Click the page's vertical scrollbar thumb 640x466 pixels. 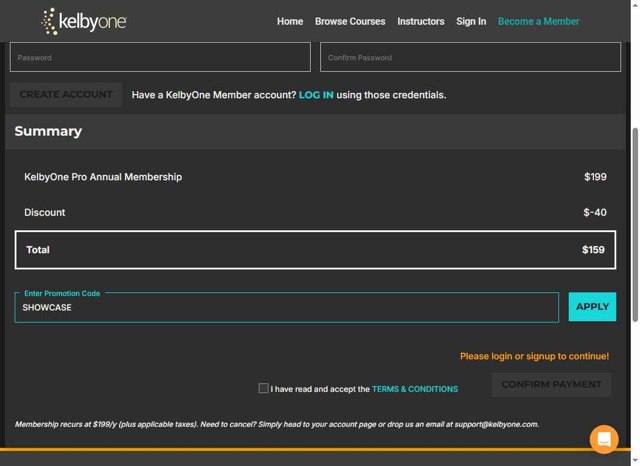point(635,225)
